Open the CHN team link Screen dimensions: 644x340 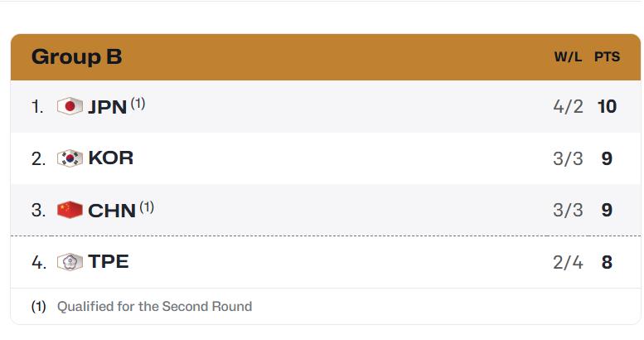point(112,211)
